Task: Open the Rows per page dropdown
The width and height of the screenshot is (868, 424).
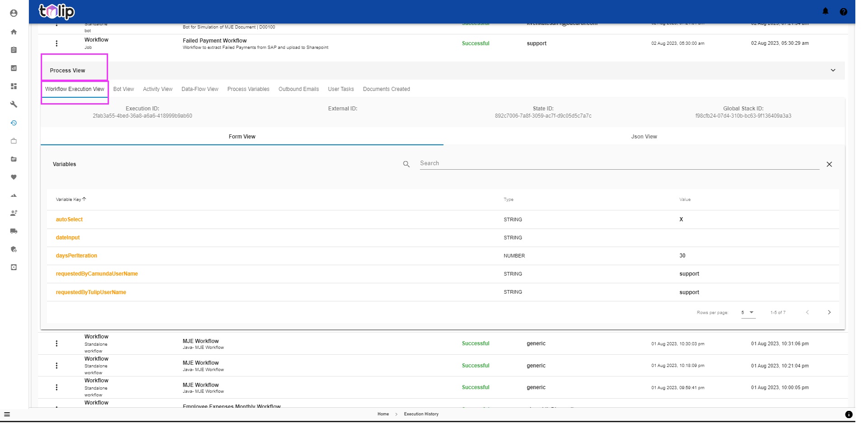Action: 748,312
